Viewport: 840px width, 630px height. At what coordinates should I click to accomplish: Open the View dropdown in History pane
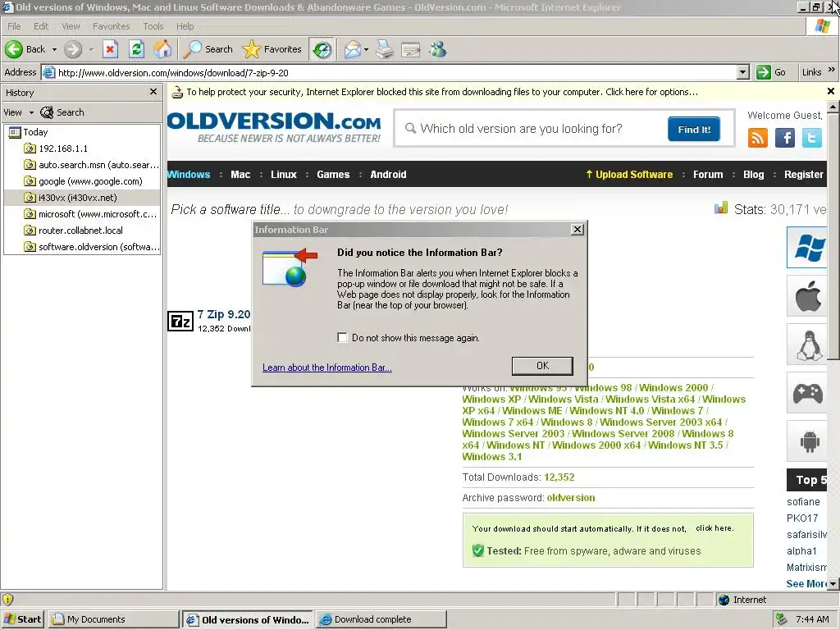[x=18, y=112]
